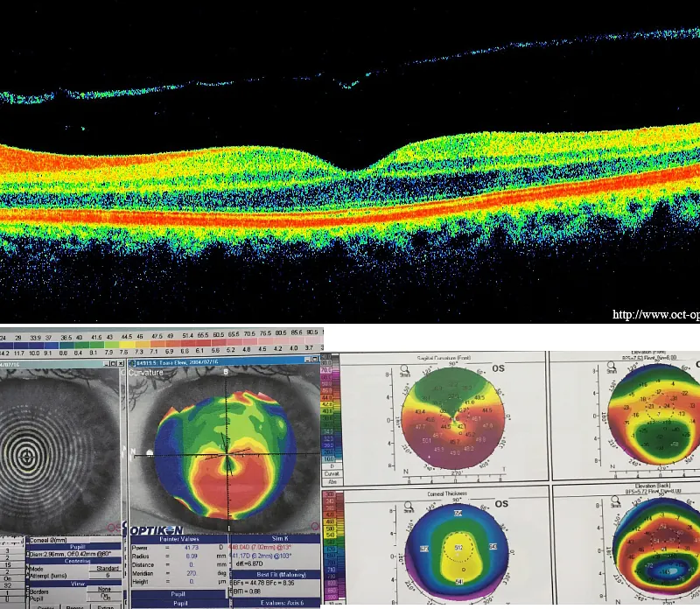Click the diff=6.87D text in Sim K
The width and height of the screenshot is (700, 609).
click(x=249, y=563)
